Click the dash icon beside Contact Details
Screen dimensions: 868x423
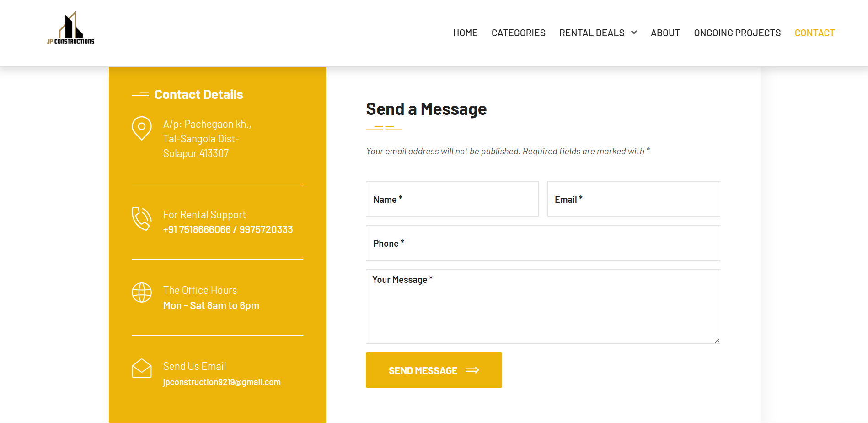[140, 94]
